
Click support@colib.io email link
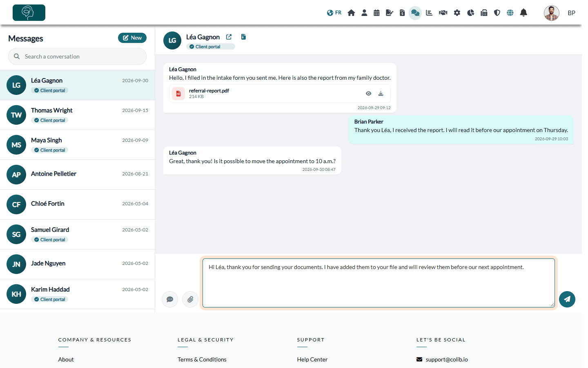point(446,359)
